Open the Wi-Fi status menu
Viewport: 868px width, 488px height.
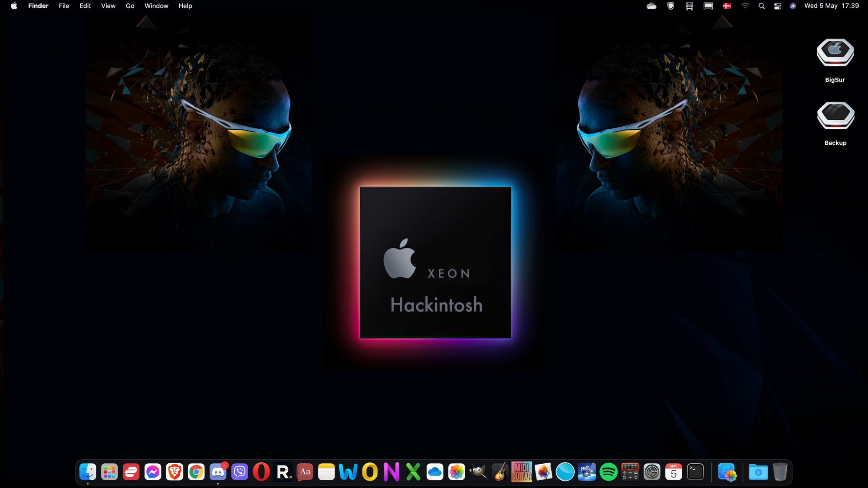[745, 6]
